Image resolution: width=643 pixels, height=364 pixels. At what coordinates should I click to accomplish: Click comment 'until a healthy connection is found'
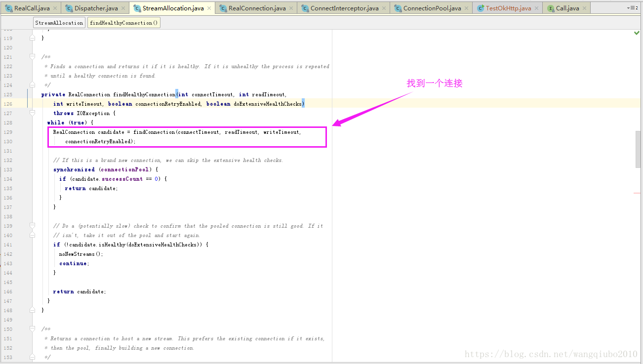103,76
